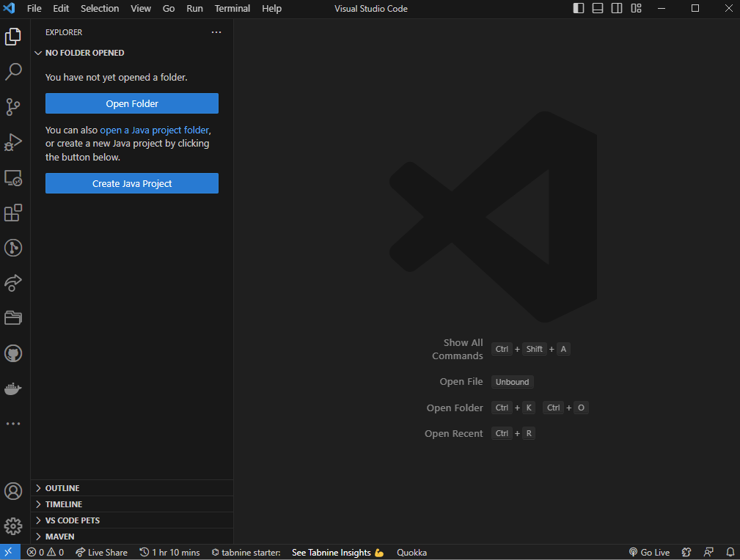This screenshot has height=560, width=740.
Task: Show additional views via activity bar ellipsis
Action: [x=13, y=424]
